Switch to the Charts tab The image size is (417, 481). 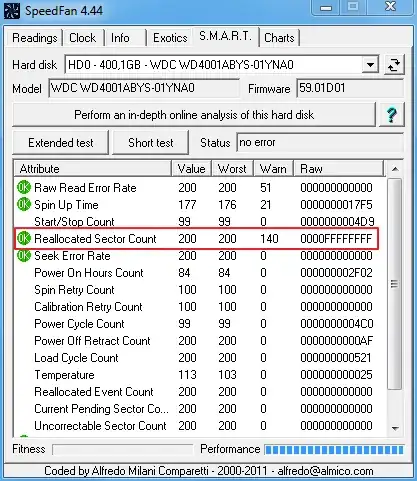pyautogui.click(x=279, y=38)
